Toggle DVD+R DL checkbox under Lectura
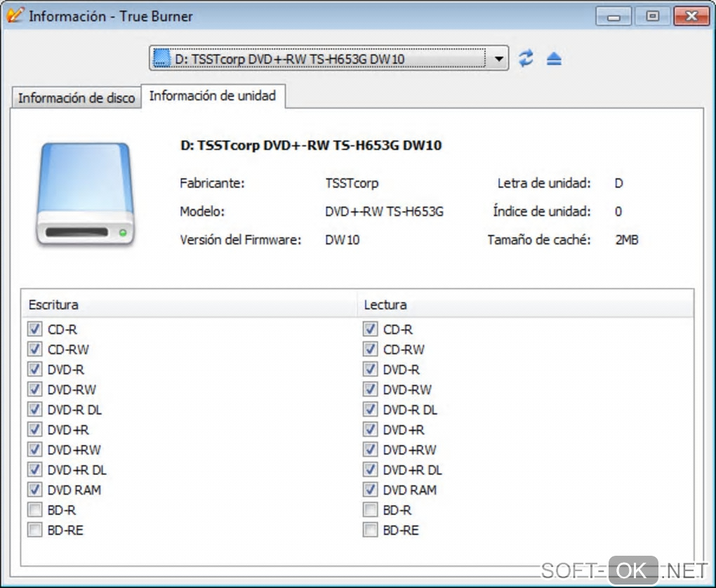Viewport: 716px width, 588px height. (x=371, y=469)
